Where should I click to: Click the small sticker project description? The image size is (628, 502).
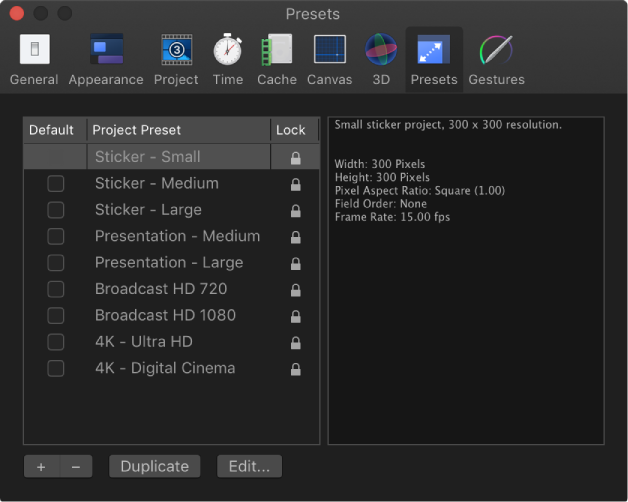(x=448, y=125)
